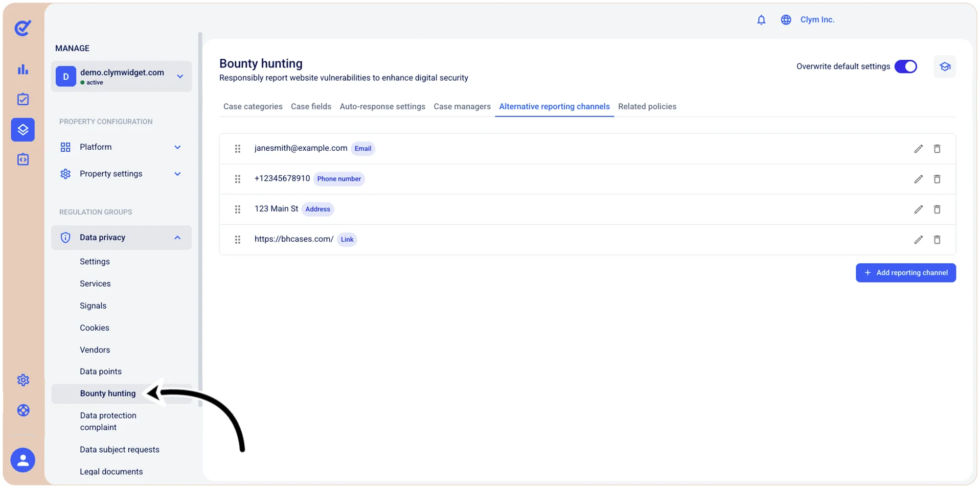Screen dimensions: 980x488
Task: Open the checklist tasks icon in sidebar
Action: click(x=23, y=99)
